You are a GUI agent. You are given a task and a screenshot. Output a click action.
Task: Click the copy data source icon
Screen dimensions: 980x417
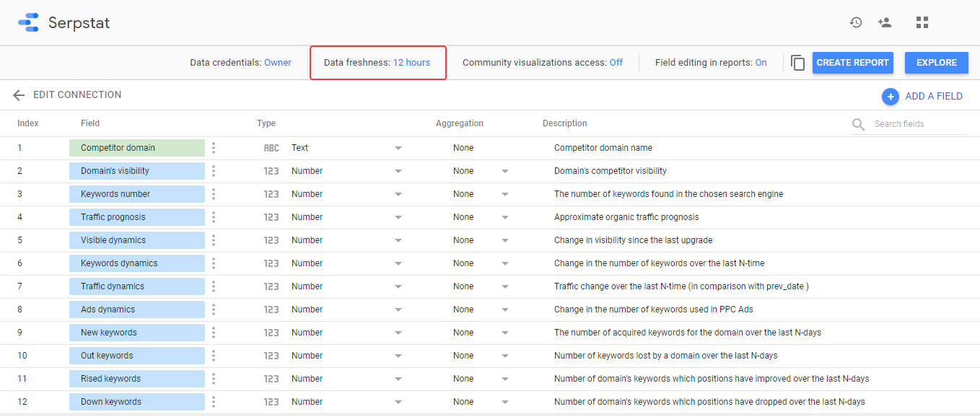798,63
